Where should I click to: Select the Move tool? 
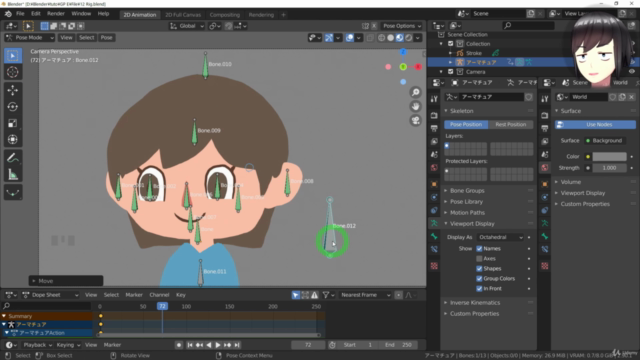[x=13, y=90]
